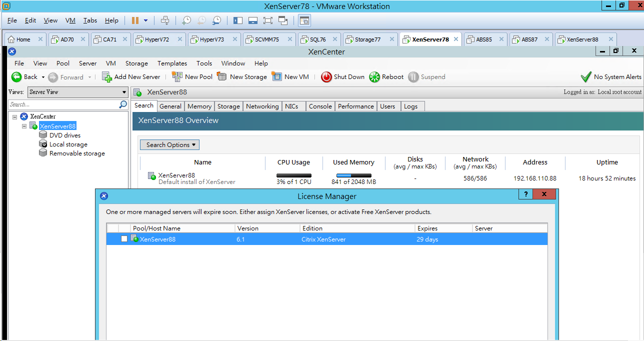
Task: Sort overview by Uptime column
Action: point(607,162)
